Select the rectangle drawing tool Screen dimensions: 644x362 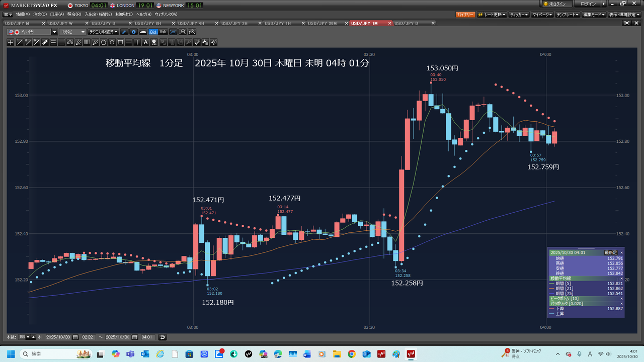click(x=121, y=42)
